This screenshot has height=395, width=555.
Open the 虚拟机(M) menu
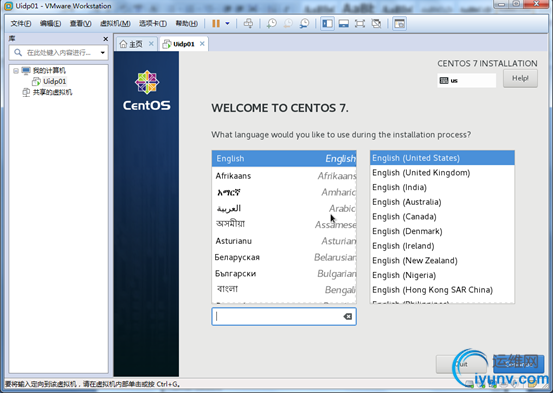(115, 24)
